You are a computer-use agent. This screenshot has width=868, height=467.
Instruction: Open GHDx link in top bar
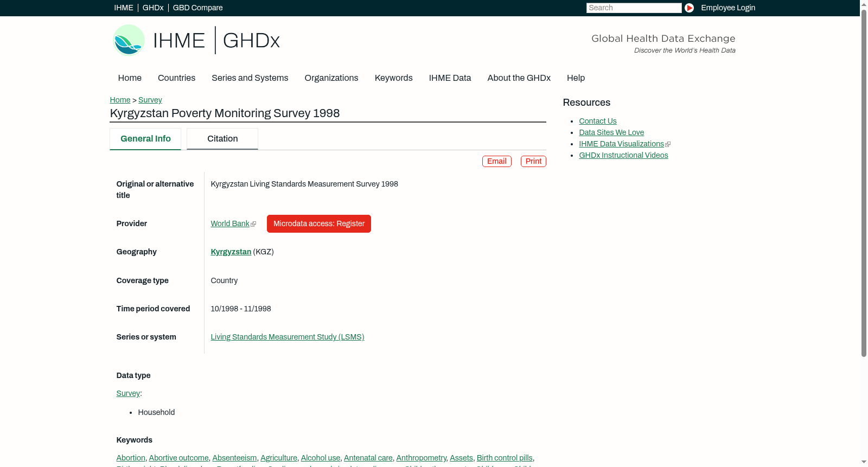coord(153,8)
